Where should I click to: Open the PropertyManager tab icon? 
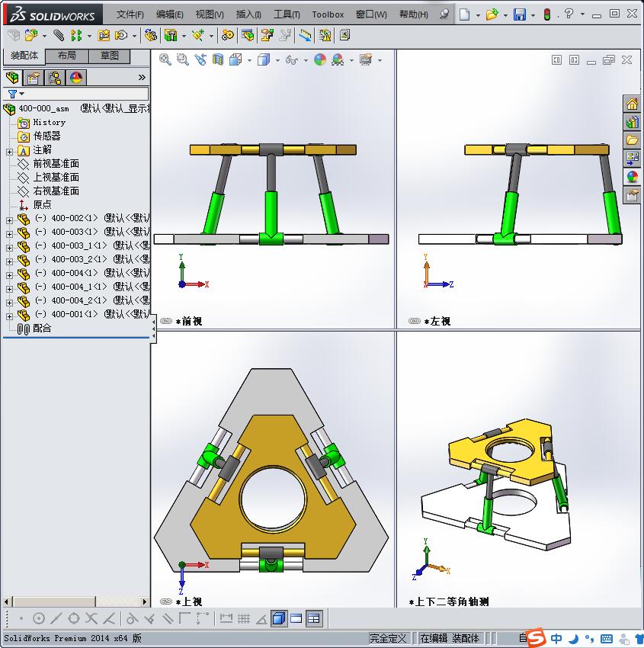coord(34,77)
